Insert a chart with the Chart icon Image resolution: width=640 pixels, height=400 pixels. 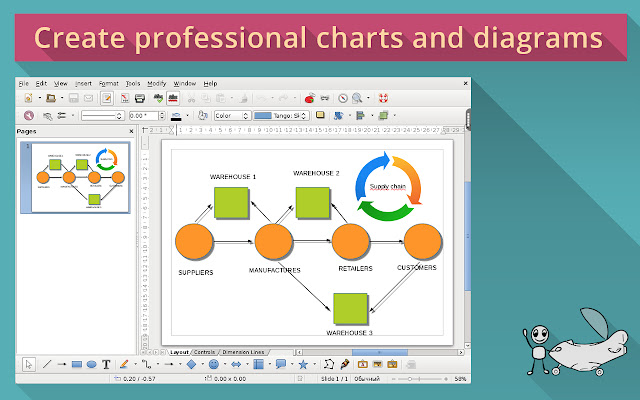[310, 98]
